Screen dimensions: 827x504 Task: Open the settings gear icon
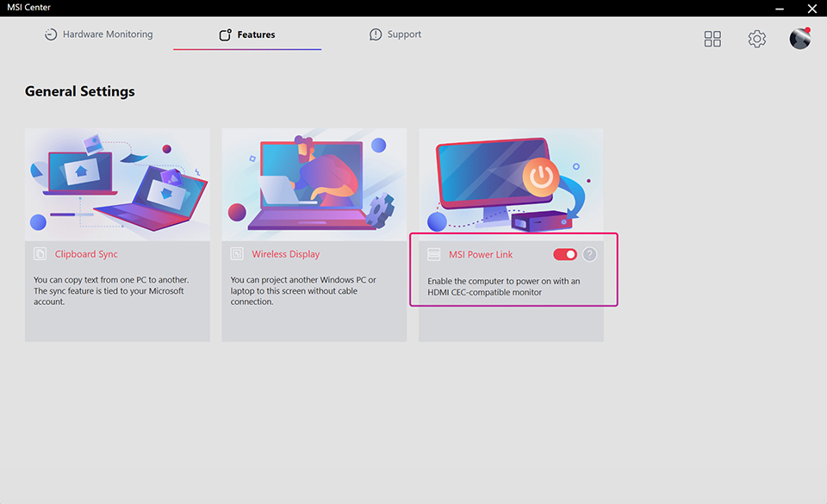[x=756, y=39]
